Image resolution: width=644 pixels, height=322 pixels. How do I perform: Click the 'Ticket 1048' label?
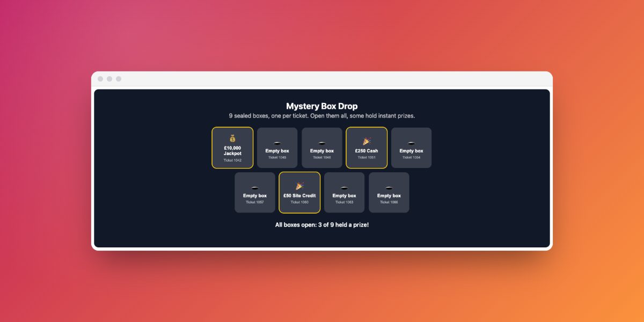tap(322, 157)
